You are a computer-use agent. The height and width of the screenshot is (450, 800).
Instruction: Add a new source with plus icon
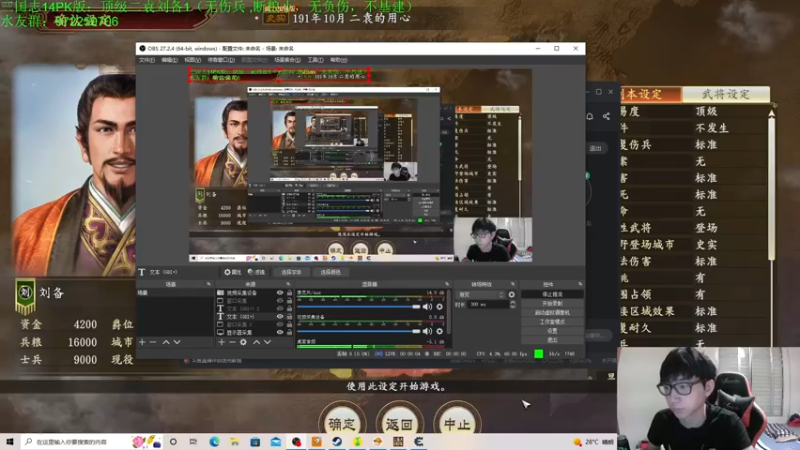[221, 342]
